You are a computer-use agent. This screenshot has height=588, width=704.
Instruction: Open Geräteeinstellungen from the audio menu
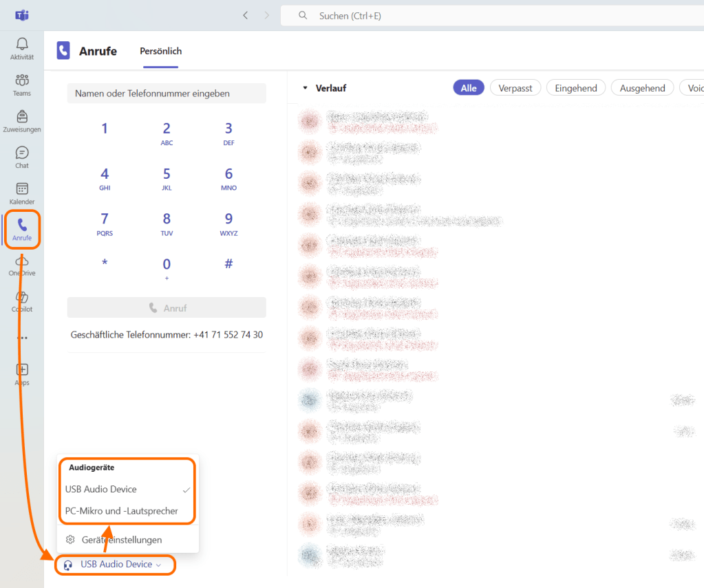click(x=122, y=540)
